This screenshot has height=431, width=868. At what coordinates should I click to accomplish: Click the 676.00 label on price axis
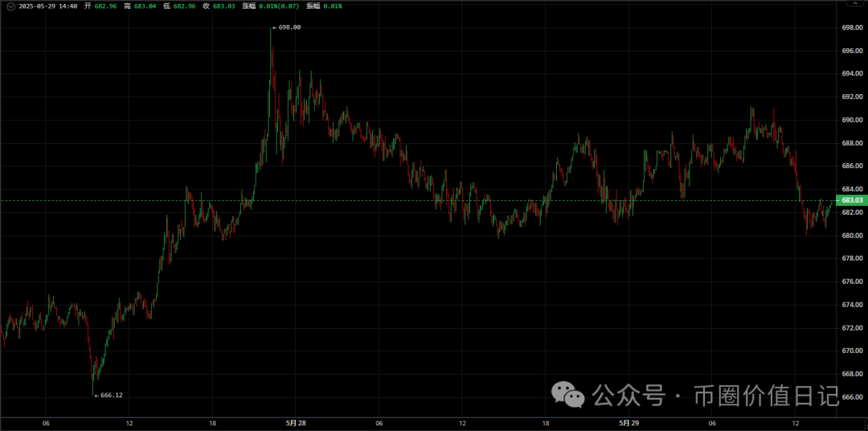tap(851, 281)
